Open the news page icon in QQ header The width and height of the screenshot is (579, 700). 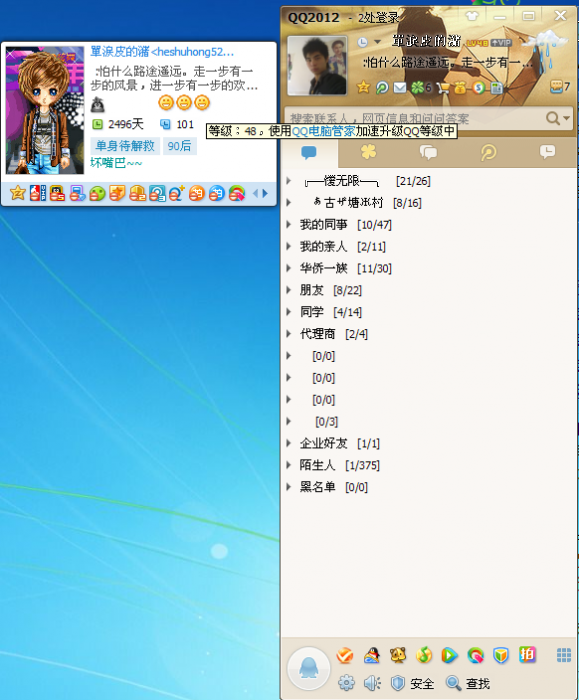(496, 88)
